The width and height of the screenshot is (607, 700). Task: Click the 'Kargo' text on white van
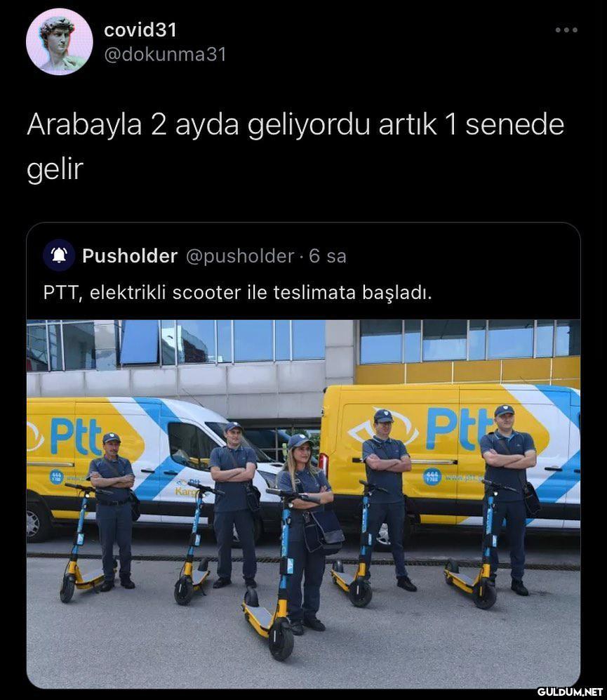(186, 492)
